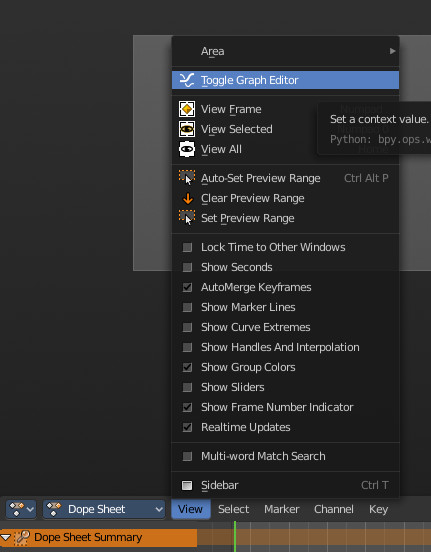Enable the Show Seconds checkbox
This screenshot has width=431, height=552.
click(x=187, y=267)
